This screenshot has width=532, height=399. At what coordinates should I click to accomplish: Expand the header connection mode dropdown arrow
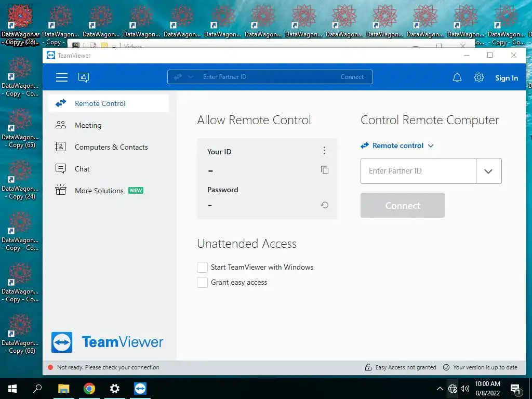click(x=191, y=77)
